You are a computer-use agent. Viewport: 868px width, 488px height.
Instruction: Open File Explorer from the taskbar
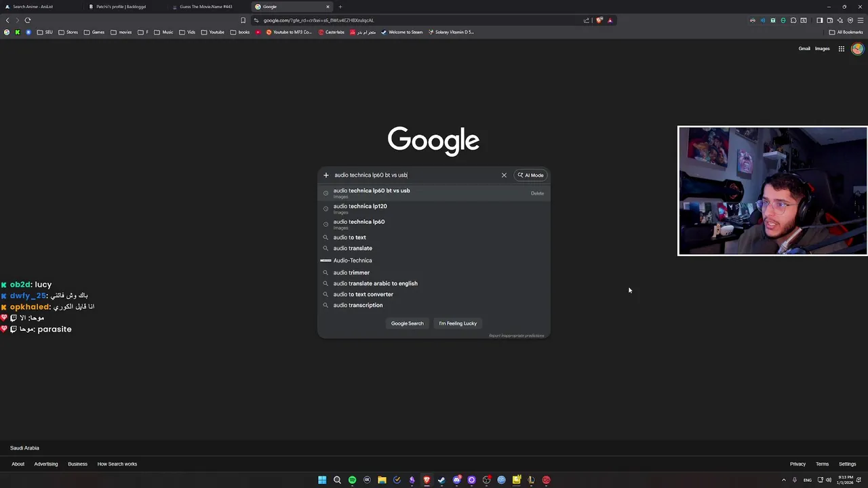click(382, 480)
